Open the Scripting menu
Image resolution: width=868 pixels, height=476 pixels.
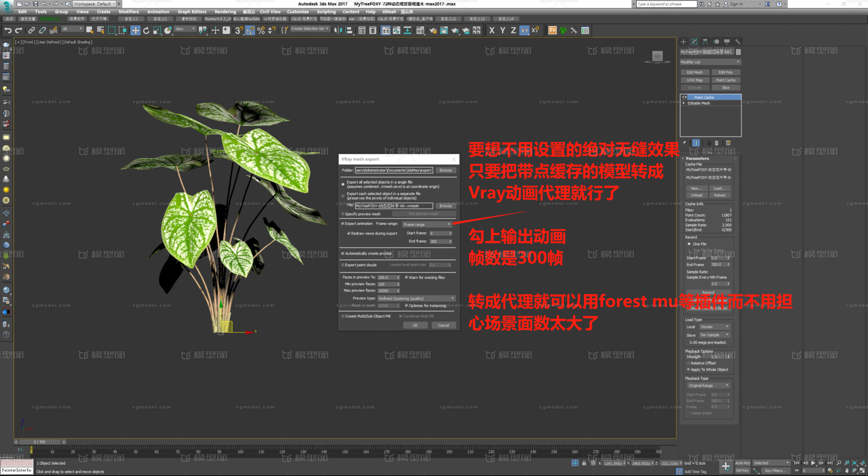326,12
